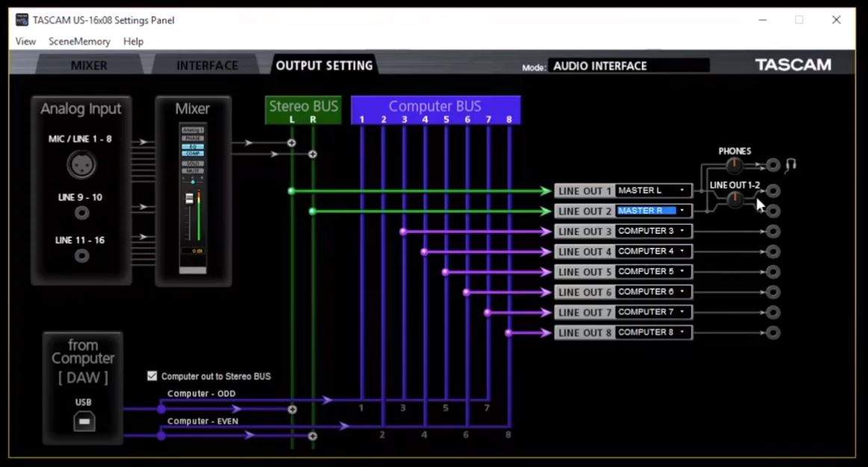Click the PHONES volume knob
Image resolution: width=868 pixels, height=467 pixels.
click(x=734, y=164)
